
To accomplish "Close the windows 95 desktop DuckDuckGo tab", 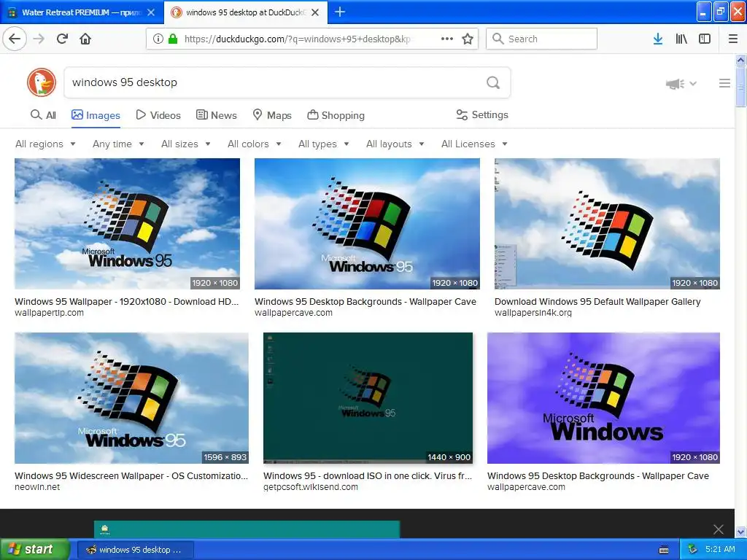I will point(315,12).
